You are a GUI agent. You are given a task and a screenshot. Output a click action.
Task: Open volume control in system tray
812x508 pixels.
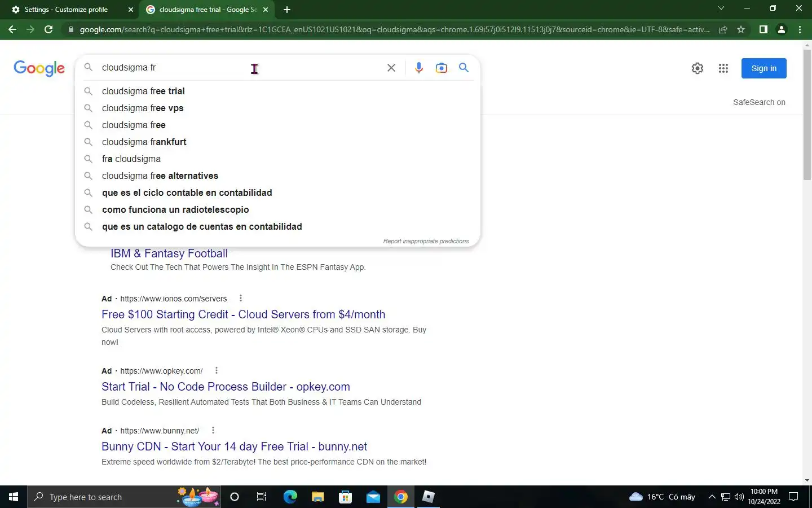(739, 497)
